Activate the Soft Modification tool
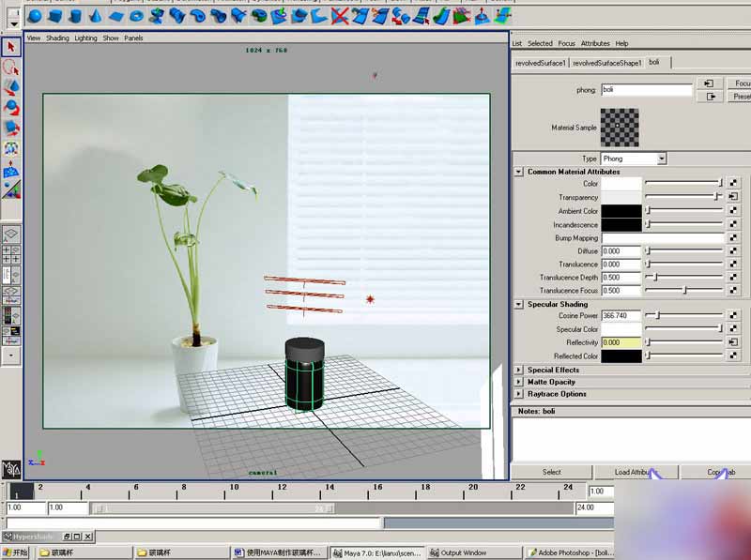Image resolution: width=751 pixels, height=560 pixels. (x=11, y=169)
